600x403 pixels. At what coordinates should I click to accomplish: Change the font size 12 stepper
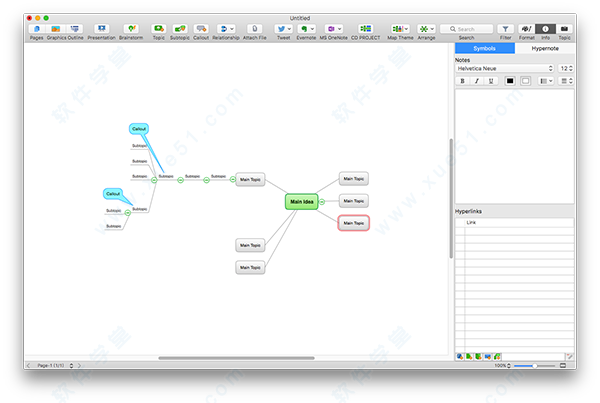coord(571,68)
